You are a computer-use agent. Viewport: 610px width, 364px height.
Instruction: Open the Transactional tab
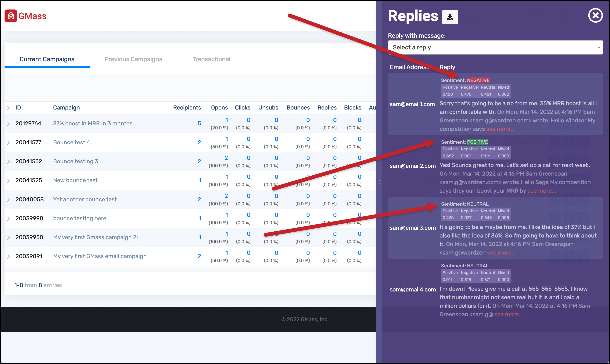click(x=211, y=59)
